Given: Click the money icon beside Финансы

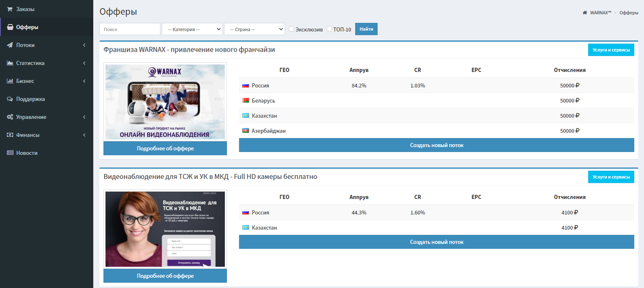Looking at the screenshot, I should point(10,135).
